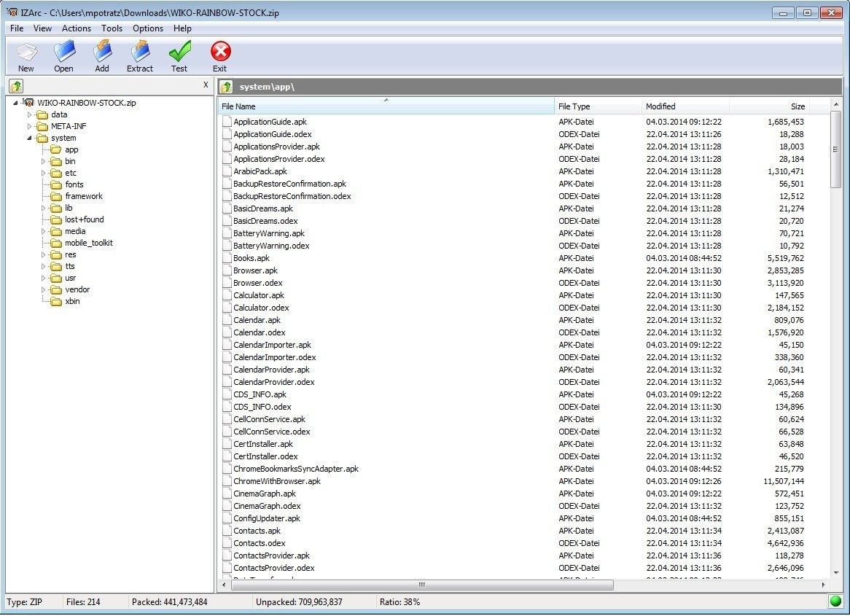
Task: Click the file icon beside ConfigUpdater.apk
Action: 227,518
